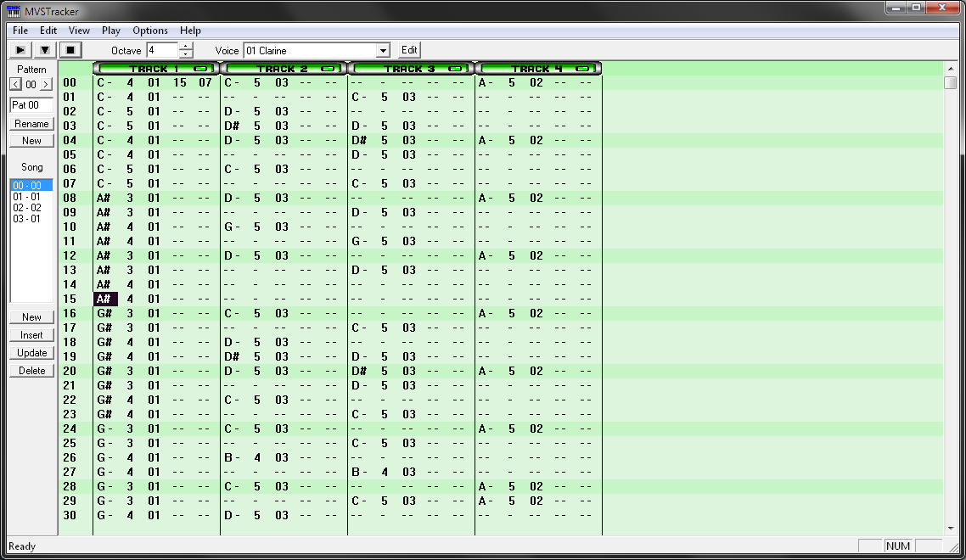Open the File menu

click(x=20, y=31)
